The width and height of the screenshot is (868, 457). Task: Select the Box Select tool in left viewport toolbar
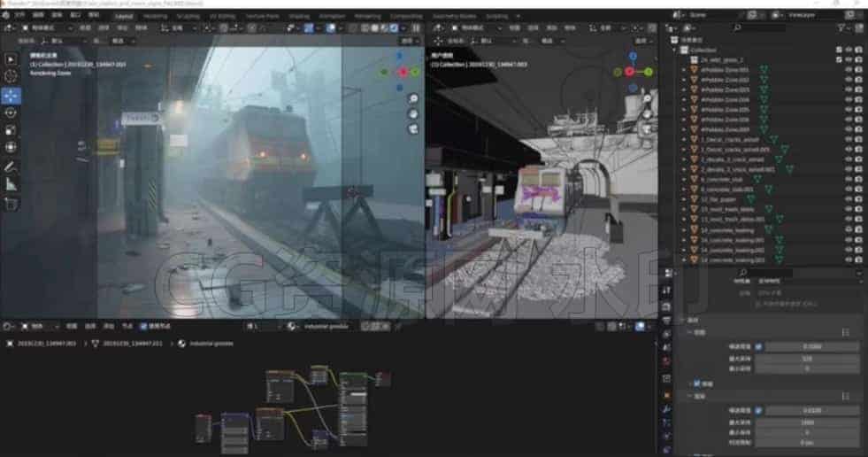pos(11,59)
